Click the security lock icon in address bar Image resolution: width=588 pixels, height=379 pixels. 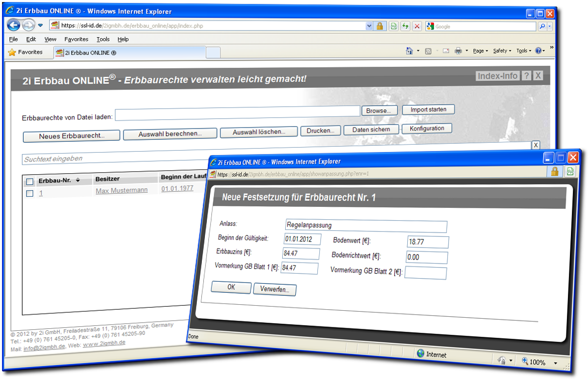[380, 26]
